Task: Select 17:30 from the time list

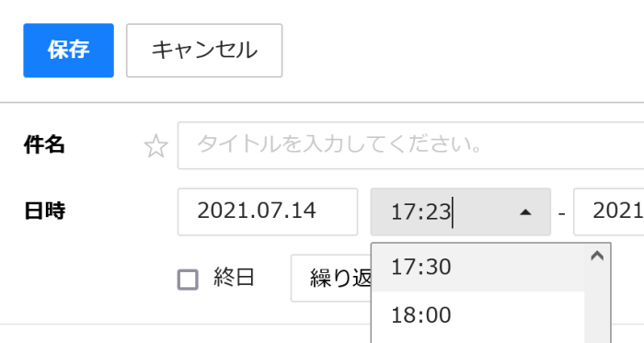Action: (478, 267)
